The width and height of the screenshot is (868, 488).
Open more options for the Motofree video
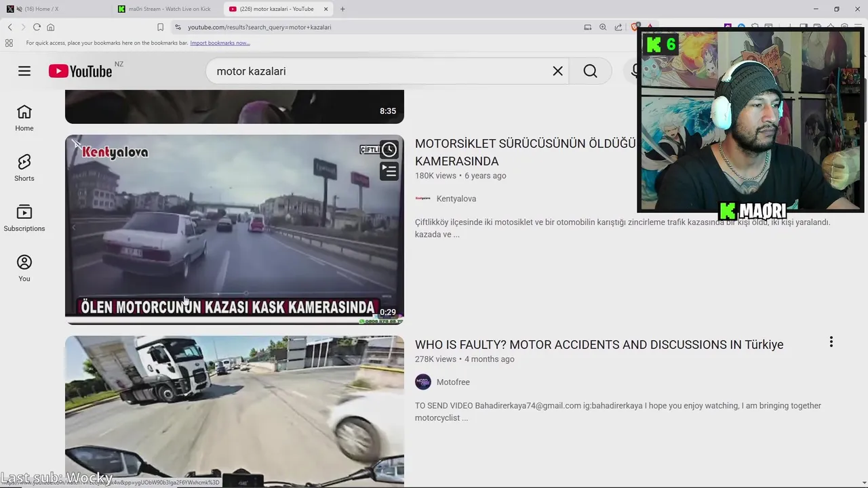point(831,342)
